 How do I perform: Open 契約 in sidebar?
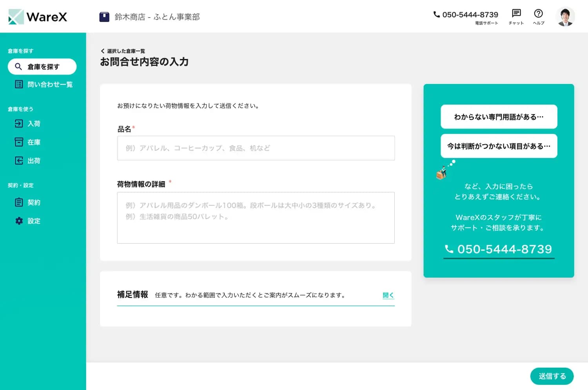27,202
